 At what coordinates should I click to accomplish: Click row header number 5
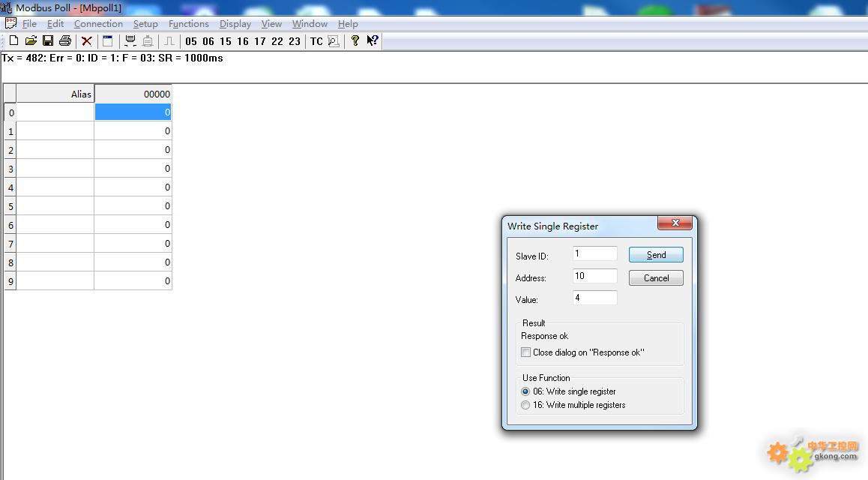(x=10, y=206)
